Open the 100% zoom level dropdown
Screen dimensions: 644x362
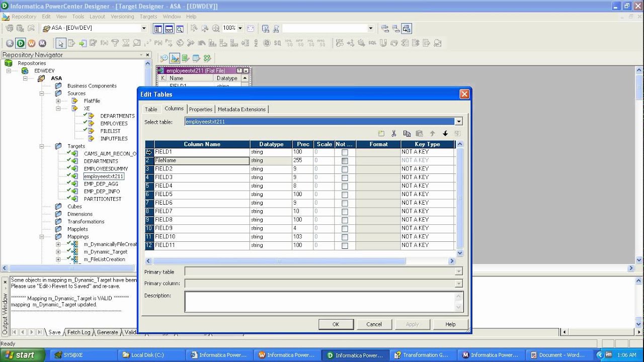[240, 28]
